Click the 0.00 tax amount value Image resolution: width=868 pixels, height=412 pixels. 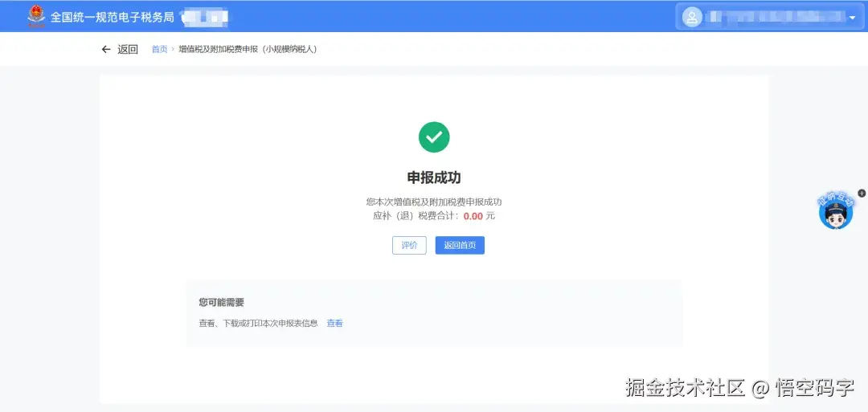click(x=473, y=216)
